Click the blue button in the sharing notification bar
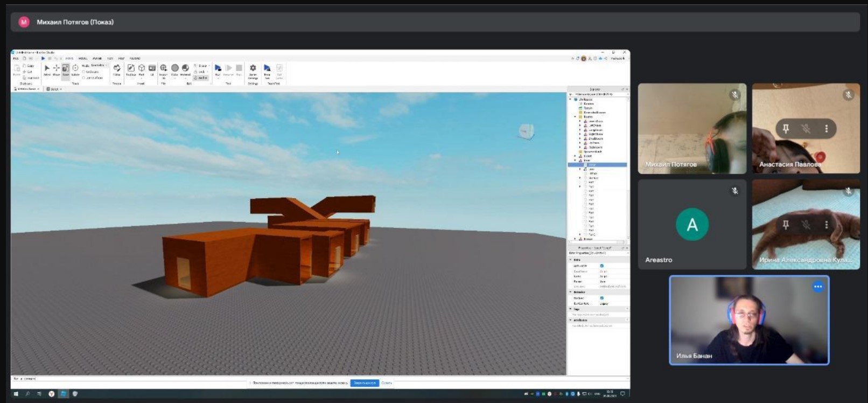868x403 pixels. 365,383
